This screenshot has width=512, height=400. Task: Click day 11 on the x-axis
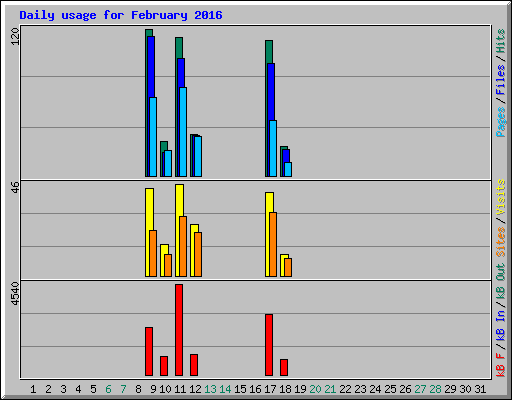pyautogui.click(x=180, y=389)
